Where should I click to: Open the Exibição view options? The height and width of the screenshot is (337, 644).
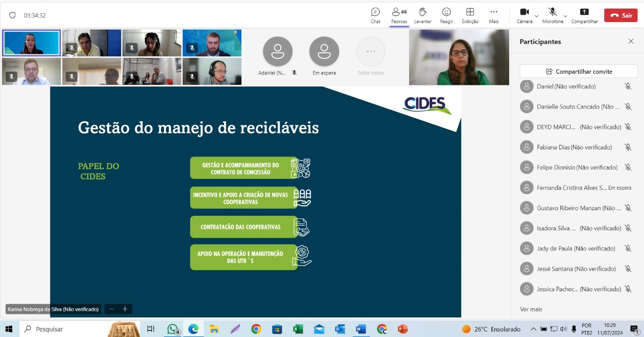tap(470, 15)
